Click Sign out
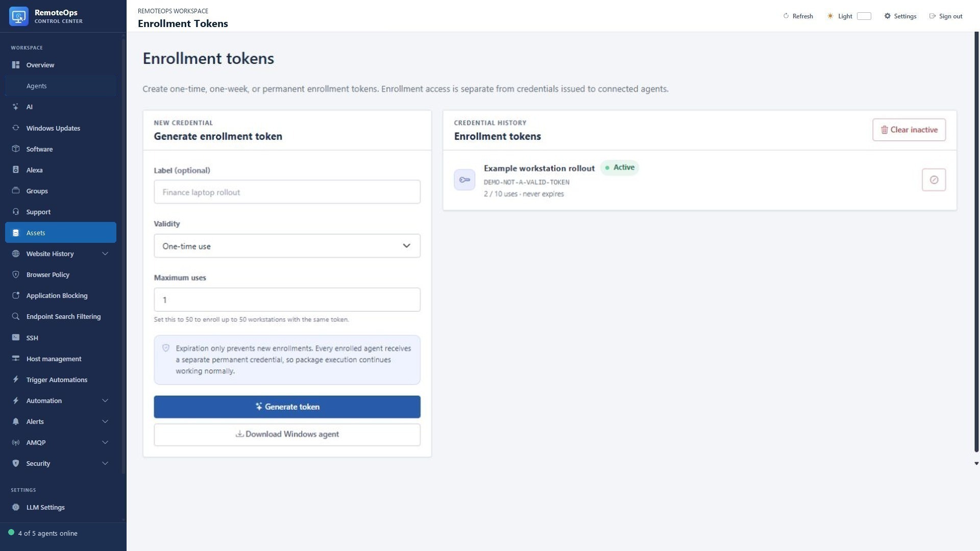 tap(945, 16)
